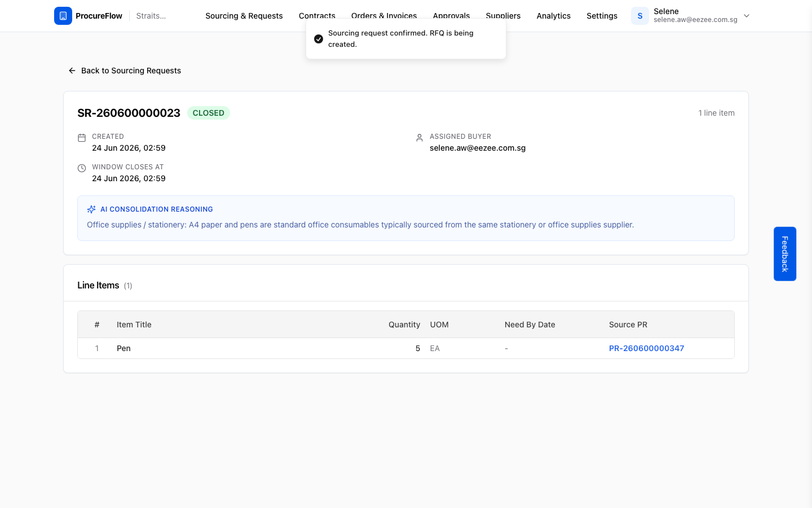The height and width of the screenshot is (508, 812).
Task: Click the ProcureFlow logo icon
Action: point(63,16)
